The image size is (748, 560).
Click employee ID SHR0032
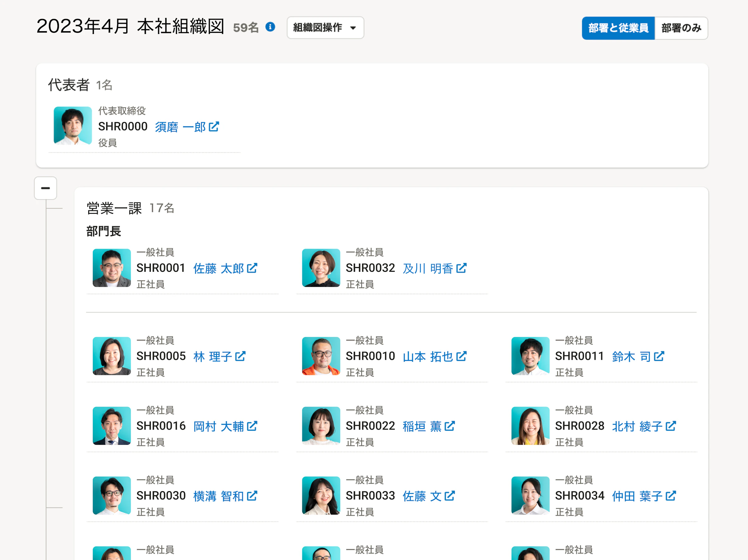tap(370, 268)
